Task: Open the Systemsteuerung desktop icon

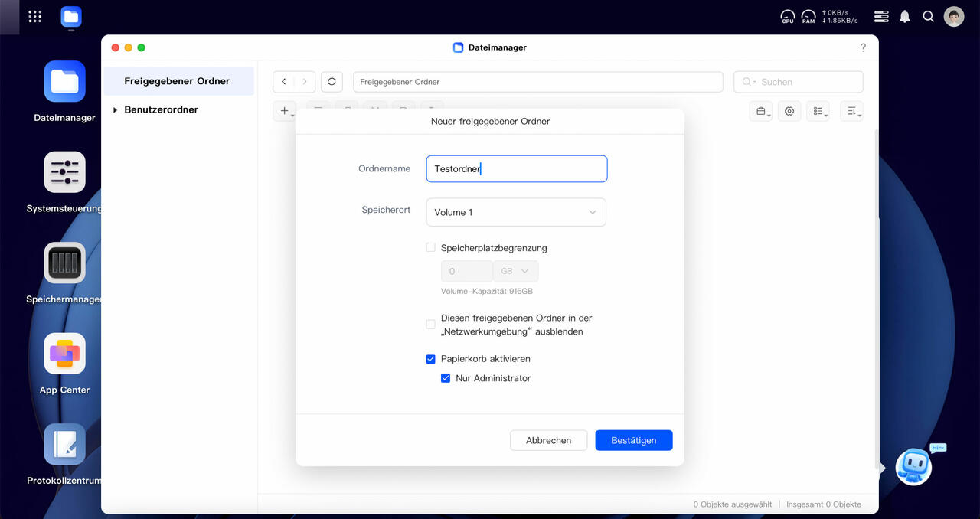Action: pos(64,172)
